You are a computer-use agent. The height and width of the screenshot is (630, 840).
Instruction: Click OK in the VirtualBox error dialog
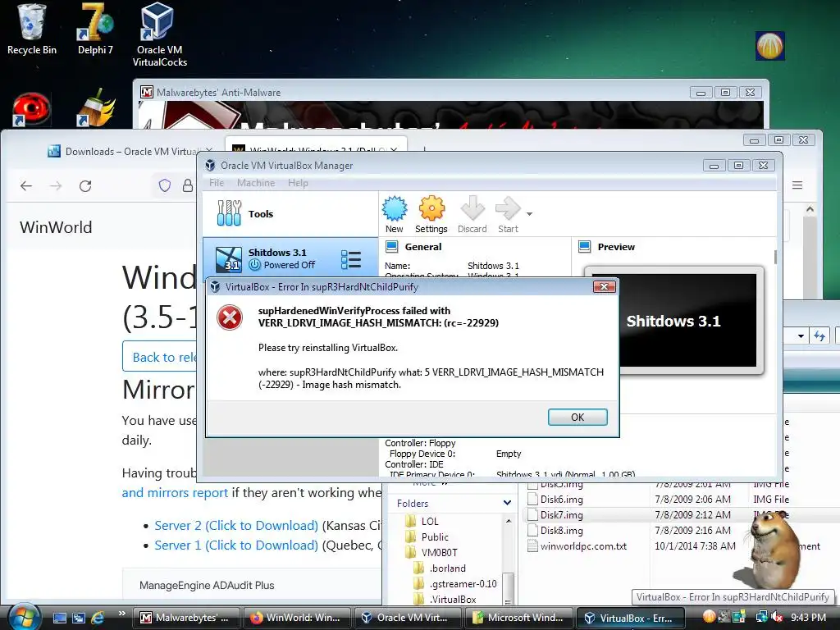tap(577, 418)
